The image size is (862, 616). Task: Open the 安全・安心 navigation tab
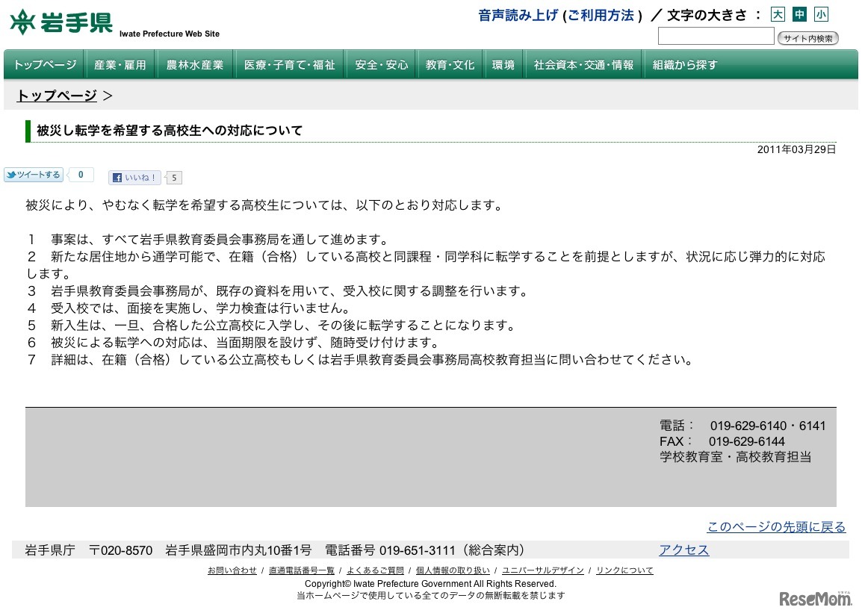click(382, 65)
